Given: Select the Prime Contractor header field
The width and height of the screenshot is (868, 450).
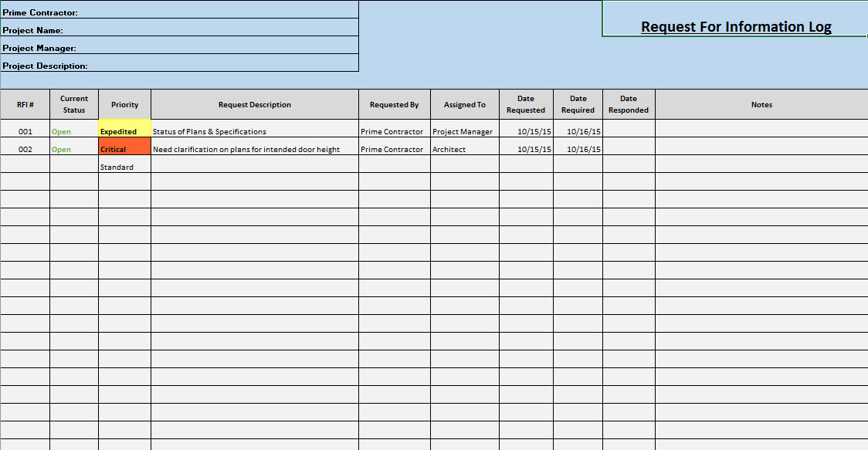Looking at the screenshot, I should pos(179,9).
